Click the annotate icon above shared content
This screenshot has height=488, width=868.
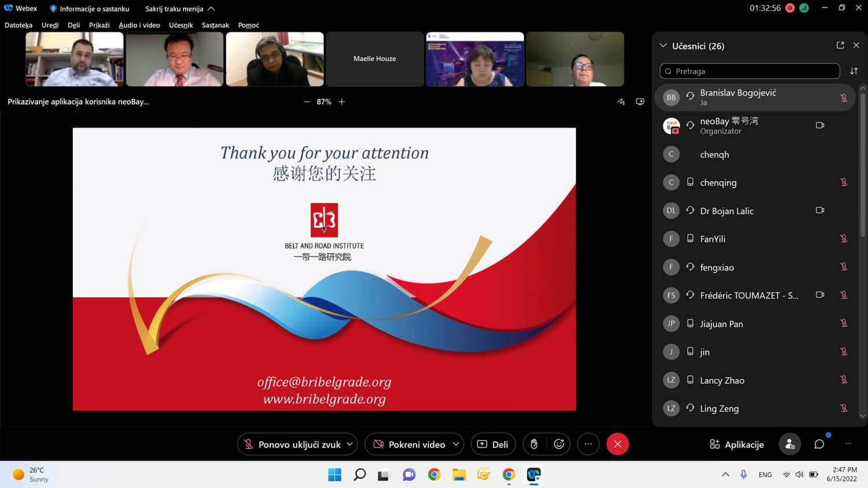(x=621, y=102)
